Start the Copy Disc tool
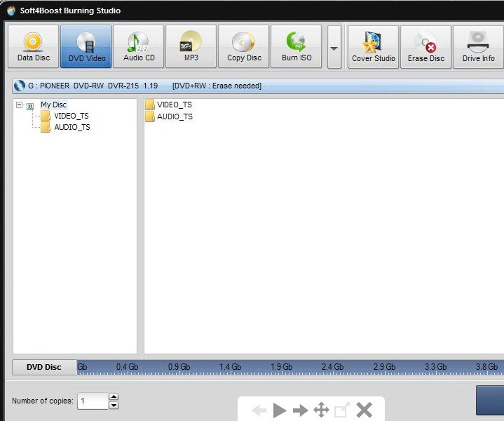 click(x=244, y=46)
